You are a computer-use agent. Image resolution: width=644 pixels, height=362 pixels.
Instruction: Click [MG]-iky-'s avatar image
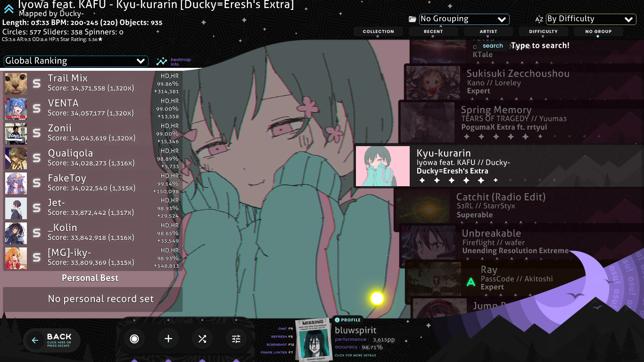click(16, 259)
